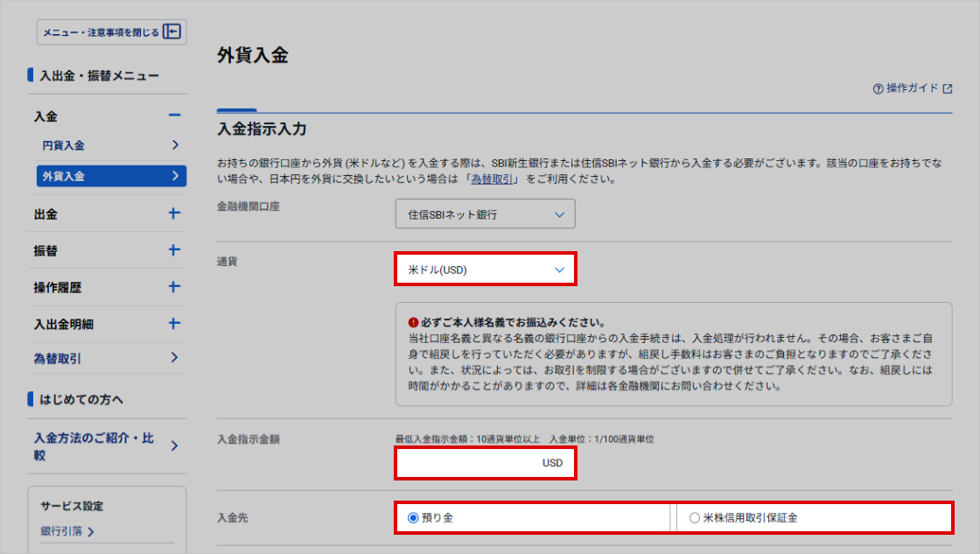This screenshot has height=554, width=980.
Task: Click the 為替取引 link in description
Action: [494, 179]
